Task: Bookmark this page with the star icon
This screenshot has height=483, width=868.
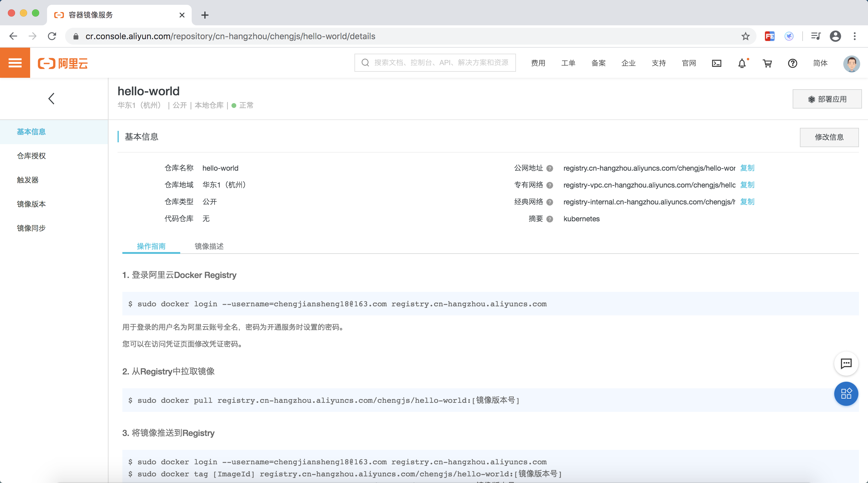Action: (x=745, y=36)
